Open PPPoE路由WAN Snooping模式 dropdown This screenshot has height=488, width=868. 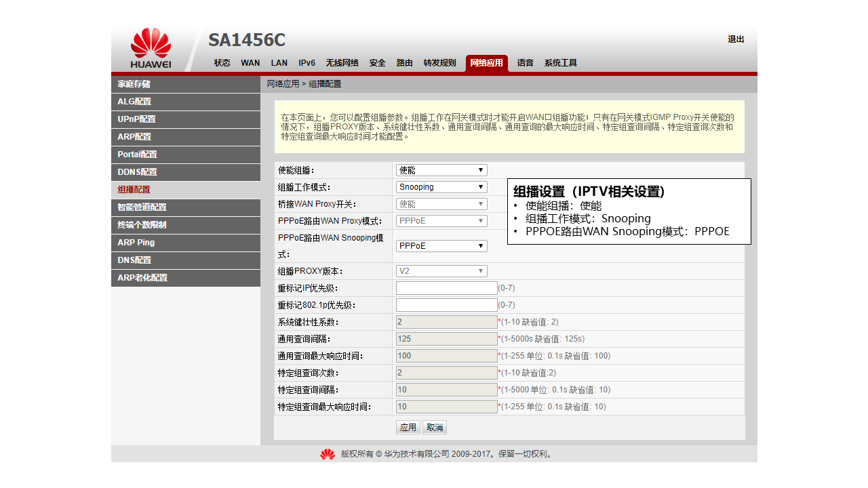[x=441, y=246]
